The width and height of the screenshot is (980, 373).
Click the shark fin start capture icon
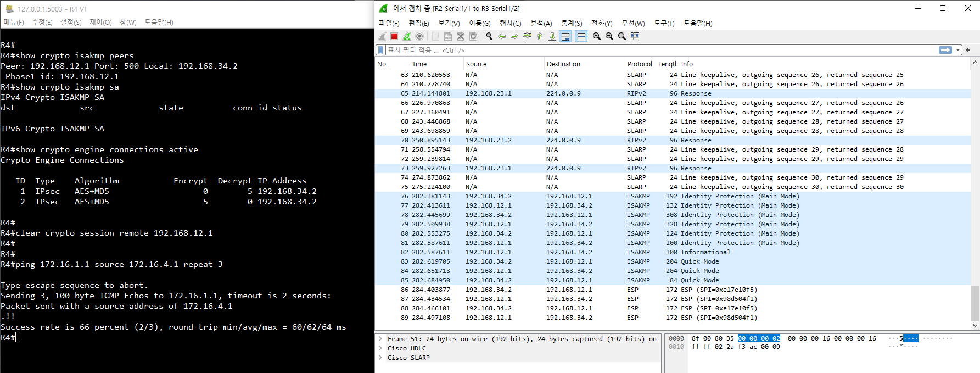click(382, 36)
